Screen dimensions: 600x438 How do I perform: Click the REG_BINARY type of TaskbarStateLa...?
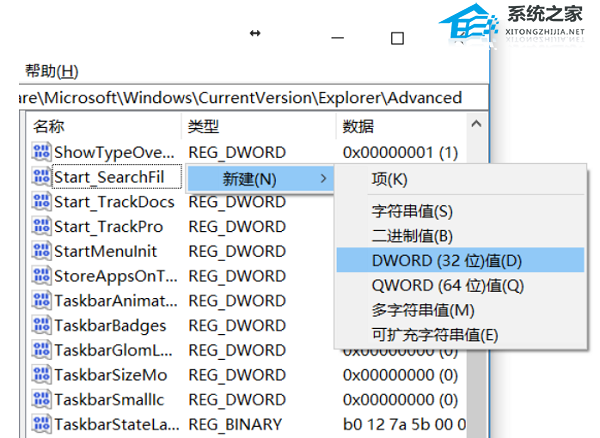point(235,425)
